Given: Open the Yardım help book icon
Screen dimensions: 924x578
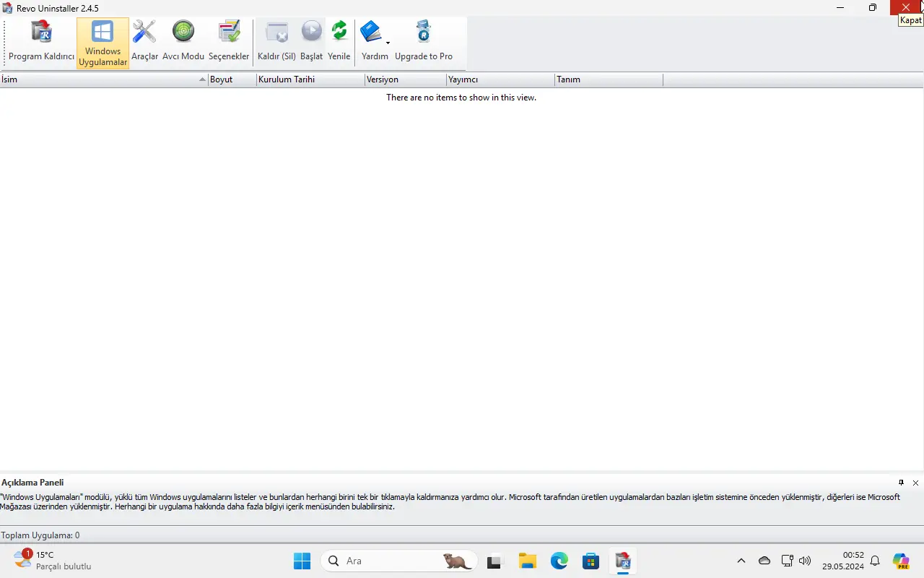Looking at the screenshot, I should [x=371, y=33].
